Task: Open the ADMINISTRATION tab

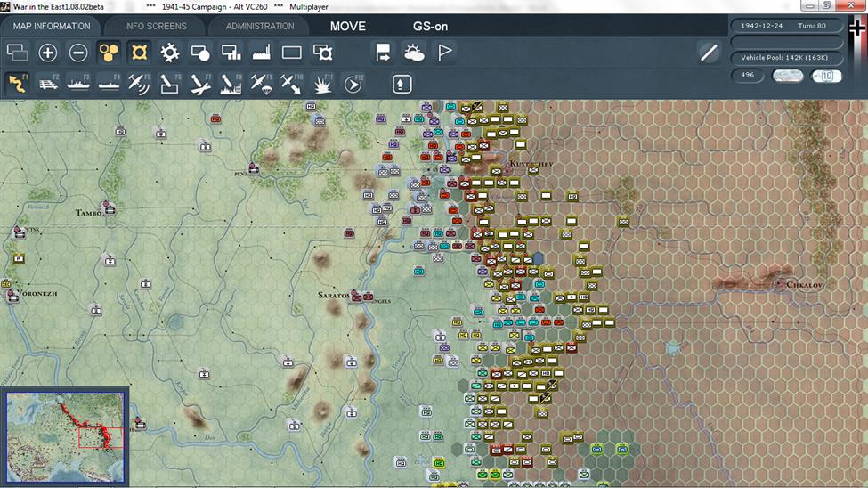Action: pyautogui.click(x=260, y=26)
